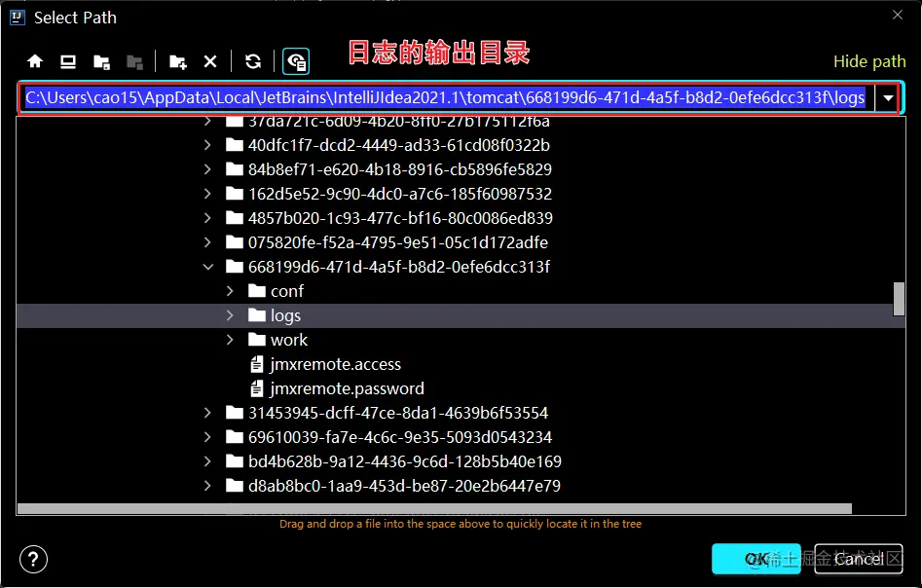The image size is (922, 588).
Task: Click the Delete (X) toolbar icon
Action: tap(210, 61)
